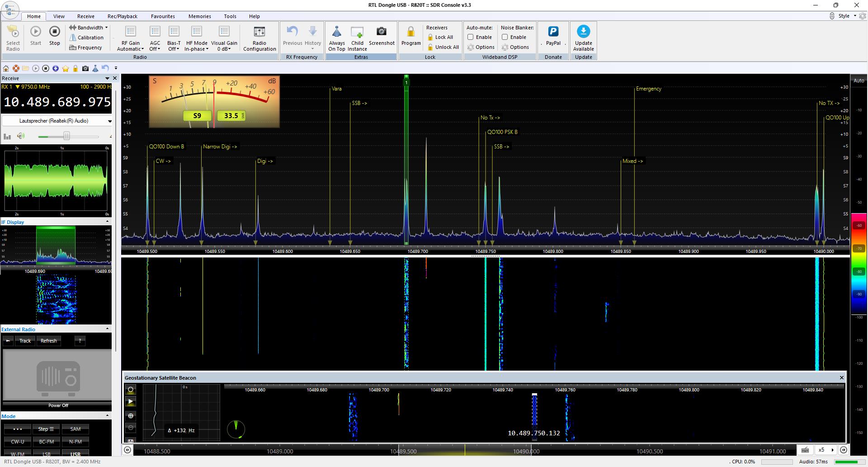Select USB demodulation mode

coord(75,454)
